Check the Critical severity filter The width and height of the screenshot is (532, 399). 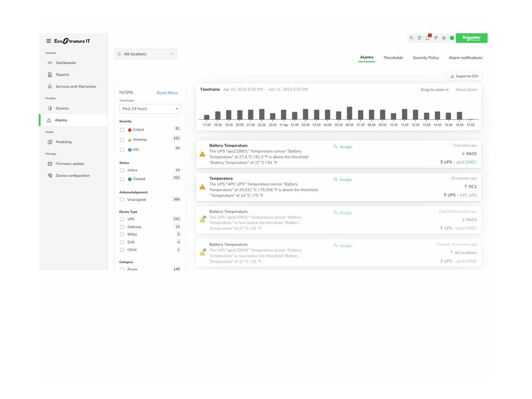pos(122,129)
